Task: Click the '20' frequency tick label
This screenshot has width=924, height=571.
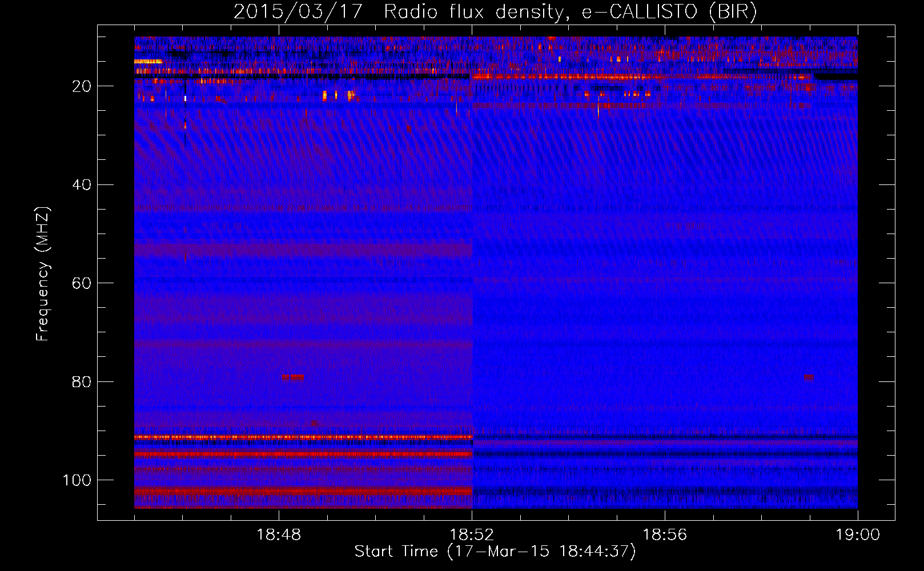Action: [x=82, y=86]
